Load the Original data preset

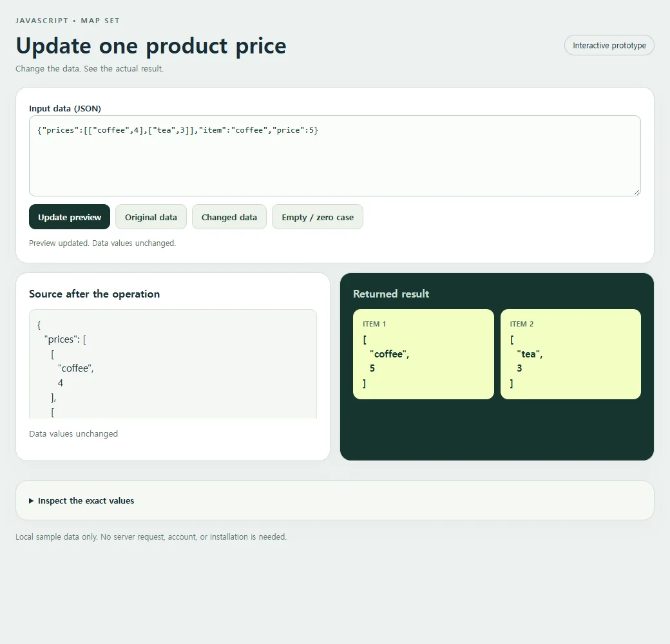[x=151, y=217]
